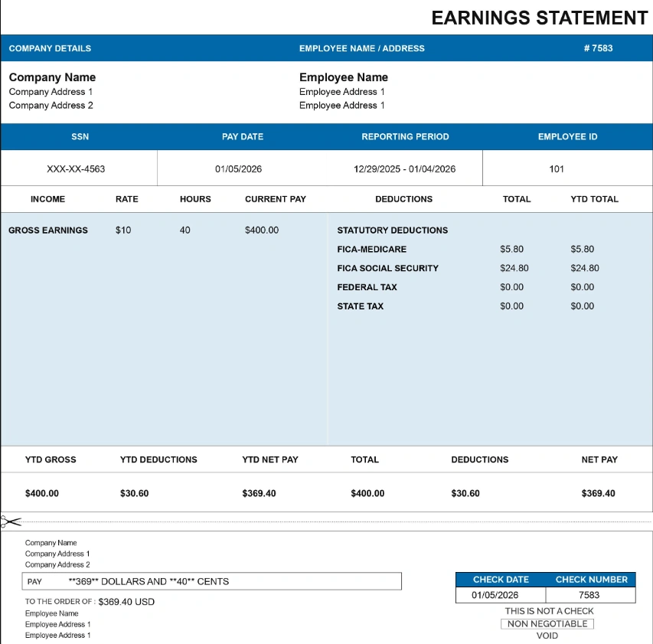Image resolution: width=653 pixels, height=644 pixels.
Task: Click the masked SSN value XXX-XX-4563
Action: point(76,169)
